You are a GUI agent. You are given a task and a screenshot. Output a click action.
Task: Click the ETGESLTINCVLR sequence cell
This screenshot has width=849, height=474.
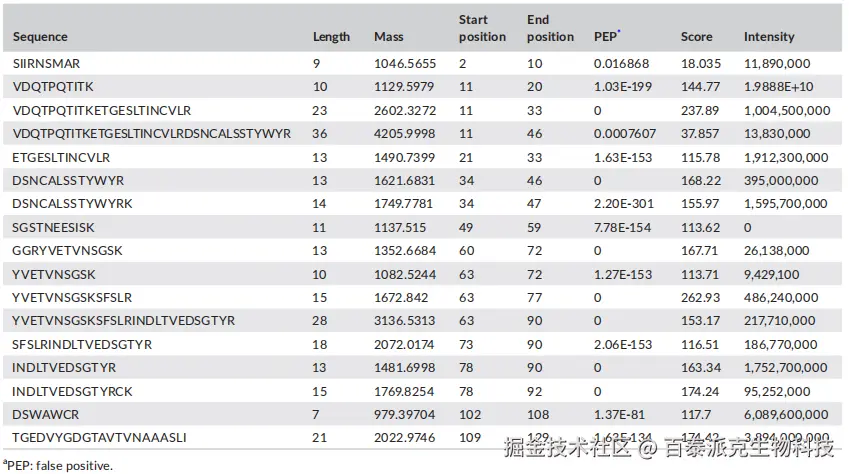click(x=61, y=157)
